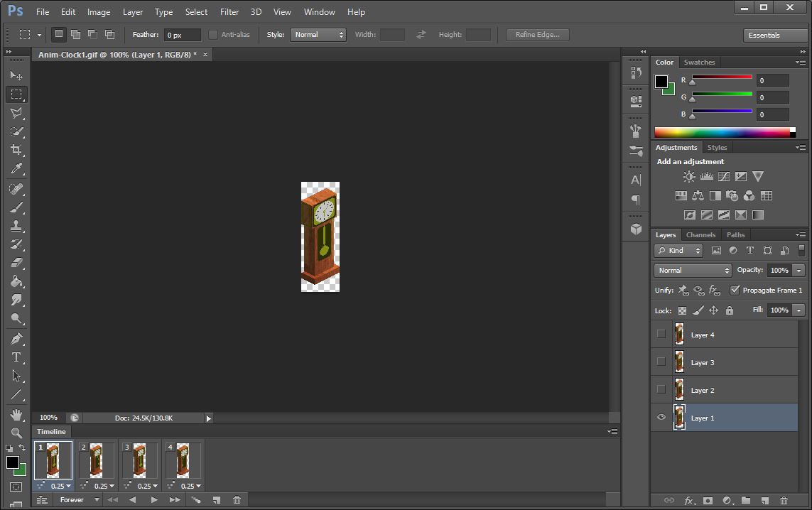Play the animation
Screen dimensions: 812x510
point(153,499)
